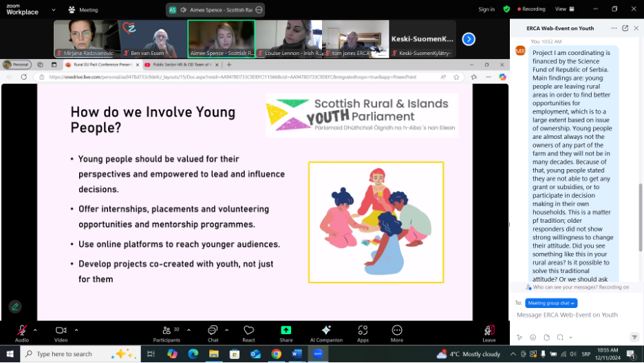This screenshot has width=644, height=363.
Task: Turn on the camera via Video button
Action: point(61,331)
